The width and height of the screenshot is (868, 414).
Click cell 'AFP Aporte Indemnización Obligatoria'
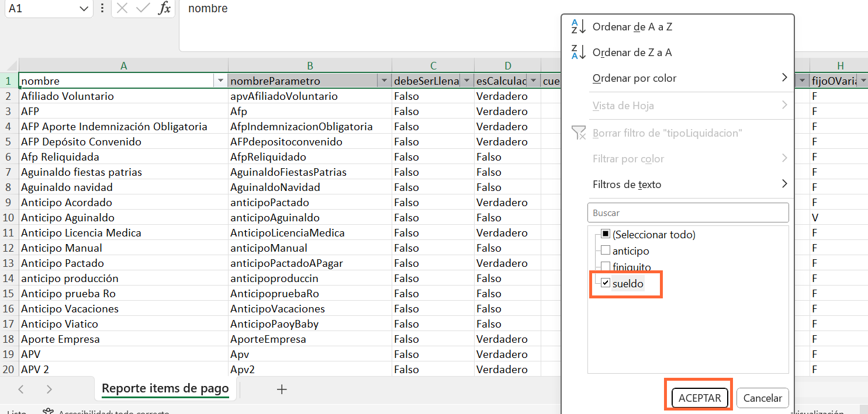[123, 126]
